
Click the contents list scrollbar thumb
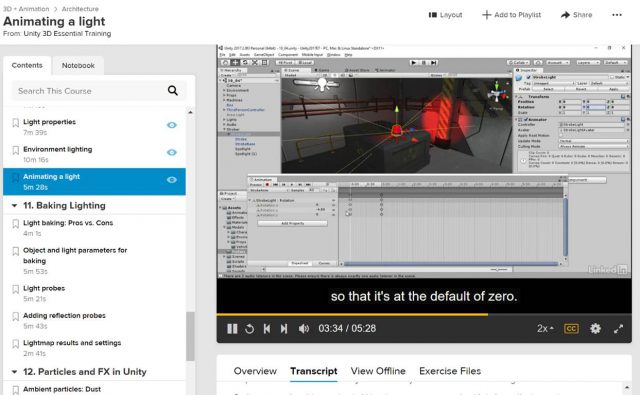coord(190,336)
